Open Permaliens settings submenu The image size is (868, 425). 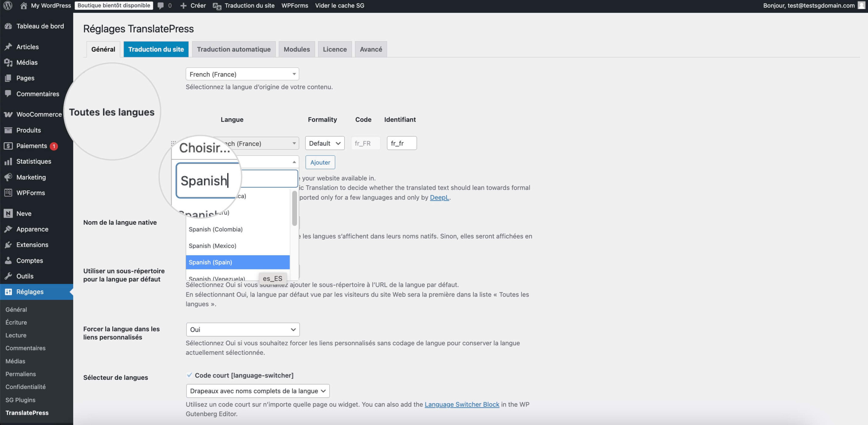click(21, 374)
